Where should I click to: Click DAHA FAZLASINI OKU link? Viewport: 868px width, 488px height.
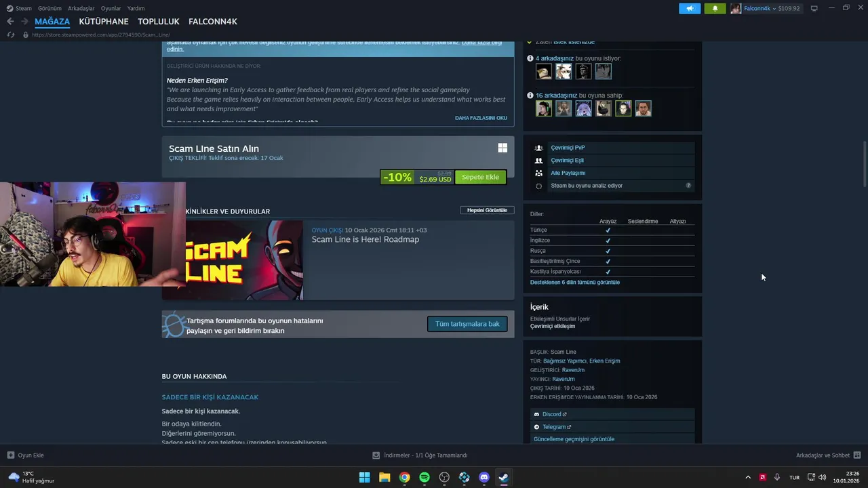(x=481, y=118)
